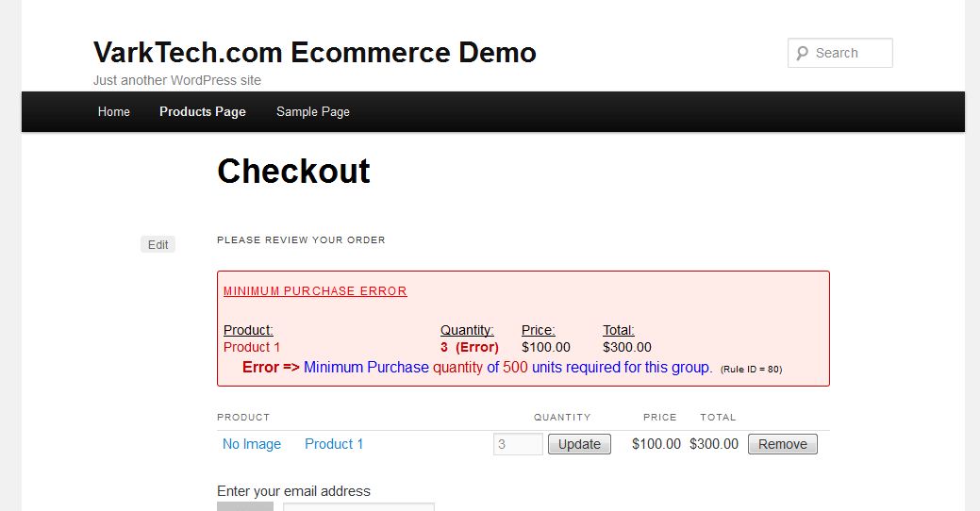Click the Update quantity button
The width and height of the screenshot is (980, 511).
coord(579,444)
